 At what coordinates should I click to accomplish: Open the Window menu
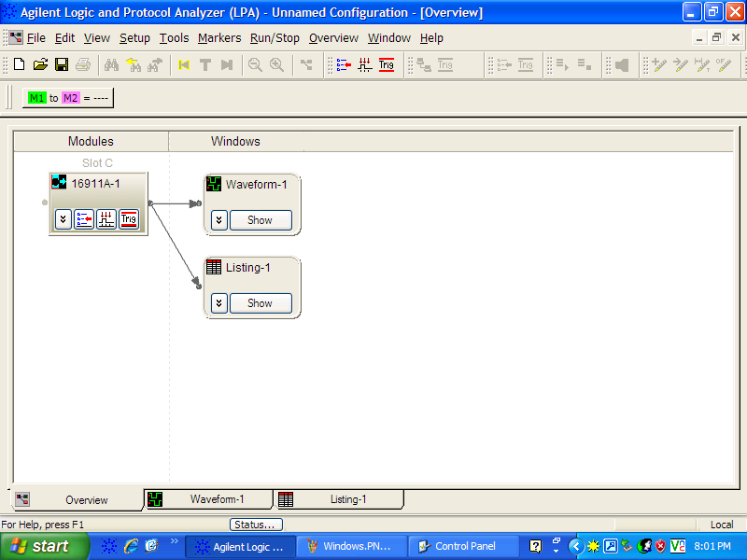coord(389,38)
